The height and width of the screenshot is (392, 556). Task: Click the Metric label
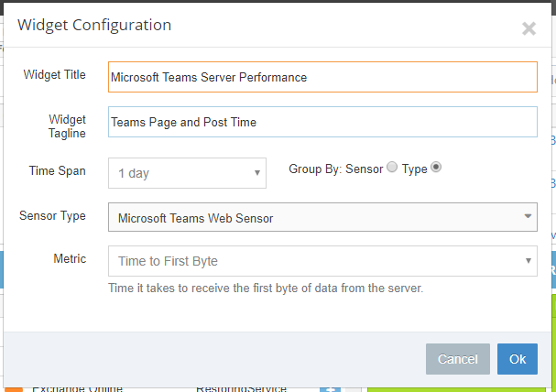pyautogui.click(x=70, y=258)
